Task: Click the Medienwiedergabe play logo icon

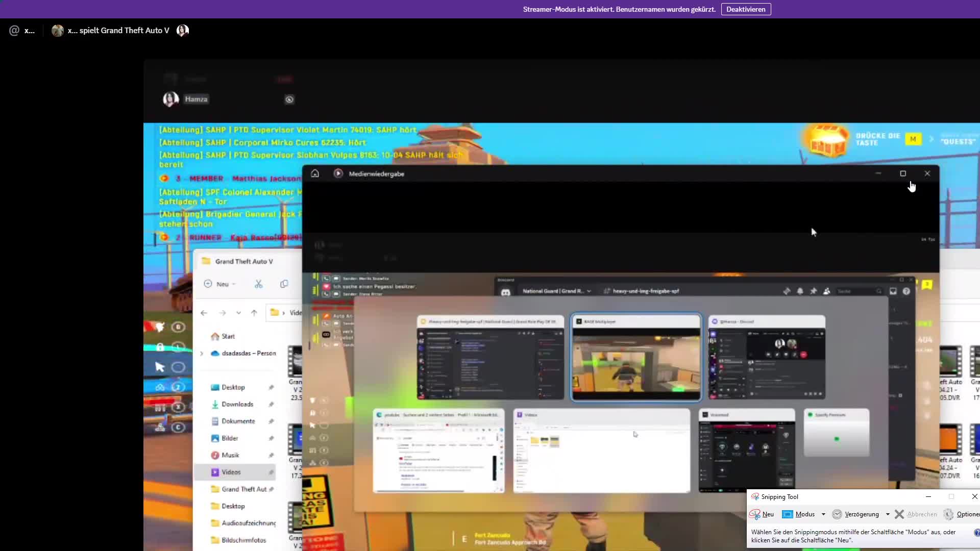Action: 338,173
